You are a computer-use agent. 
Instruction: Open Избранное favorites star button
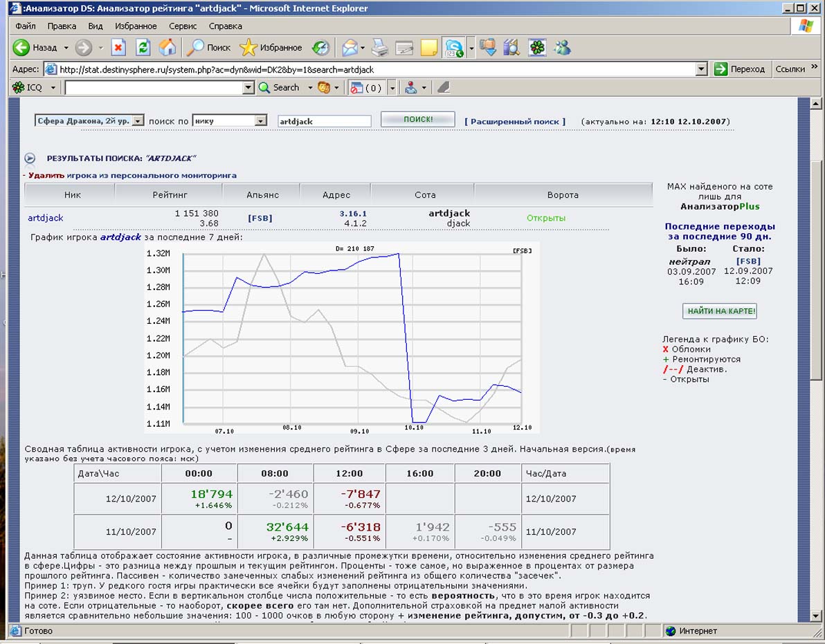[x=271, y=48]
